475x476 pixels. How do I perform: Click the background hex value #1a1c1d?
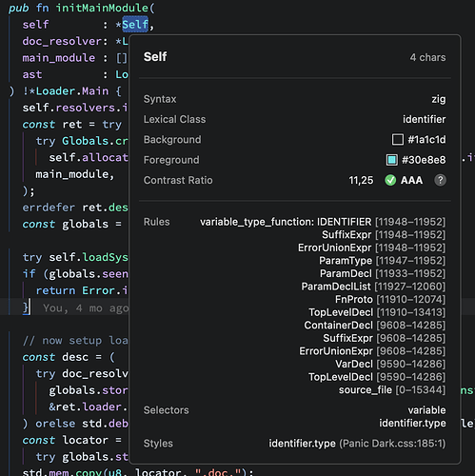(426, 140)
